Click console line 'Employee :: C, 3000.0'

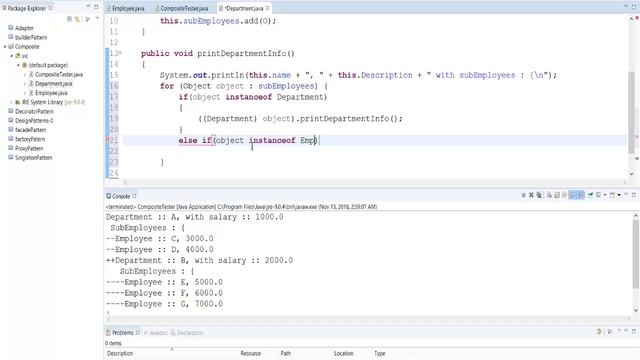[160, 238]
